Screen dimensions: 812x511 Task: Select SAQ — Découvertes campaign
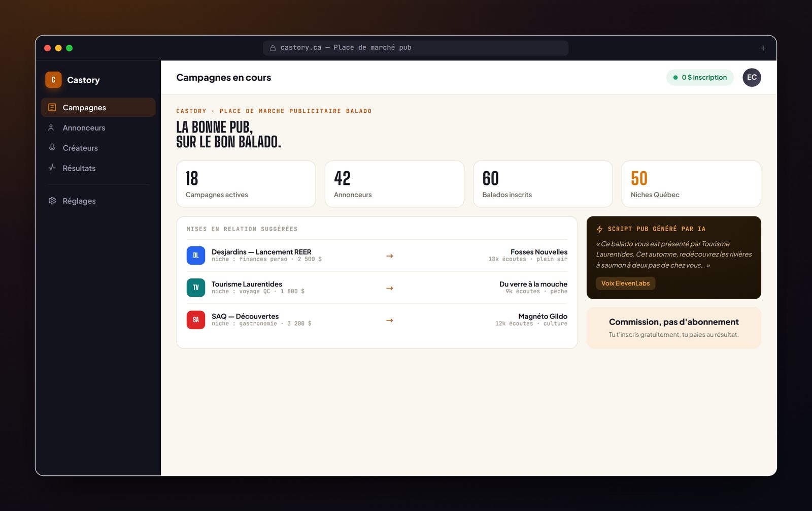[245, 316]
